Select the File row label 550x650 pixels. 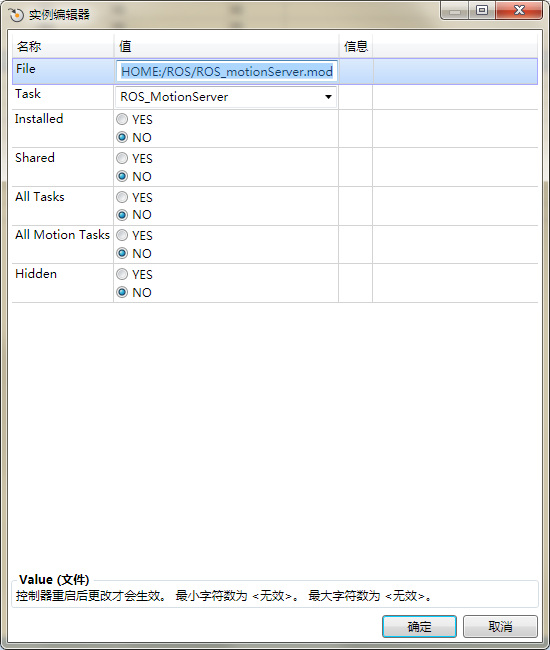(26, 69)
